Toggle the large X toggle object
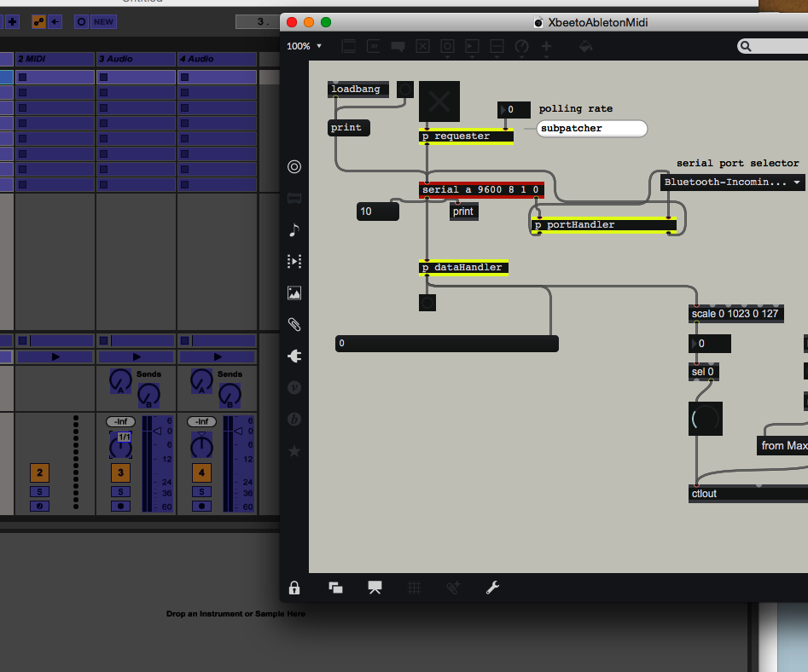 coord(439,101)
